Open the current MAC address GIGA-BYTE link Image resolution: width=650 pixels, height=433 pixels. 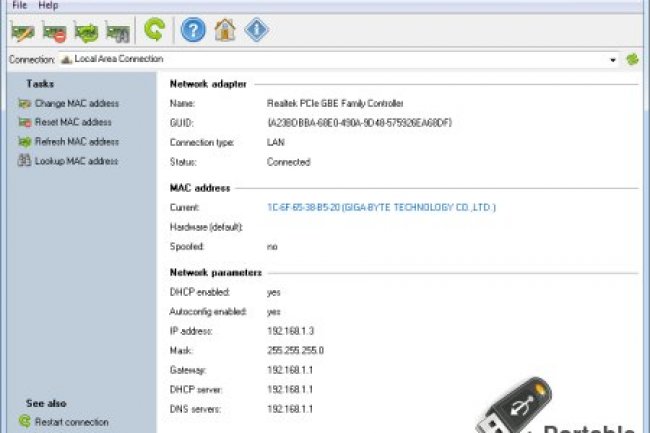(381, 207)
